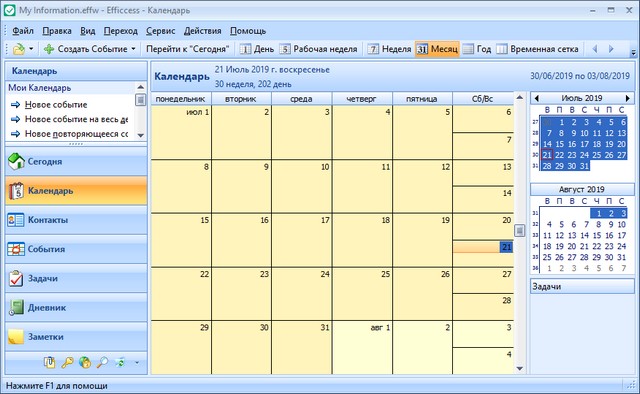Open the Файл menu
This screenshot has width=640, height=394.
(23, 31)
